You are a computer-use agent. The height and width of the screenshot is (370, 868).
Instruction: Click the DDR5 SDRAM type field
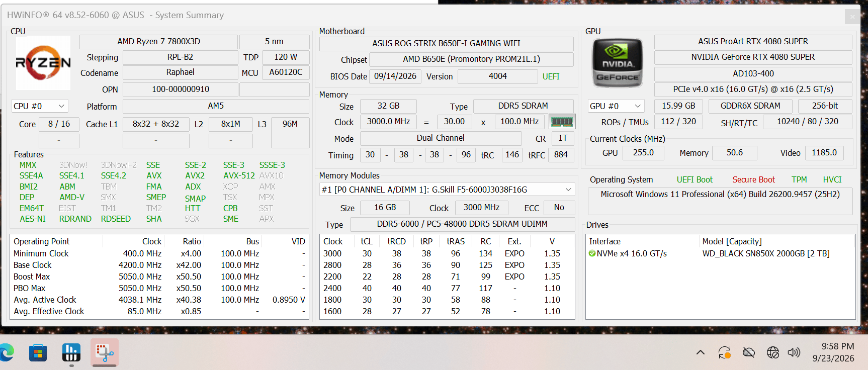pyautogui.click(x=523, y=106)
